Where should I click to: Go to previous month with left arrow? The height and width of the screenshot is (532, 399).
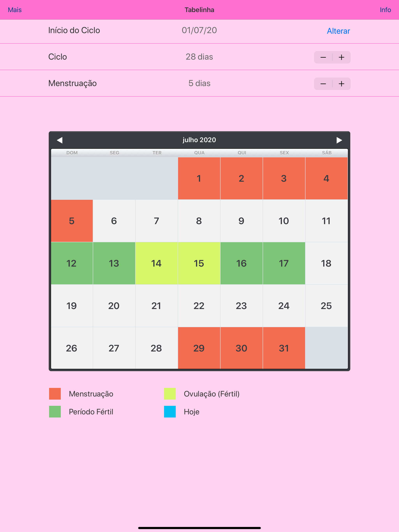coord(60,140)
